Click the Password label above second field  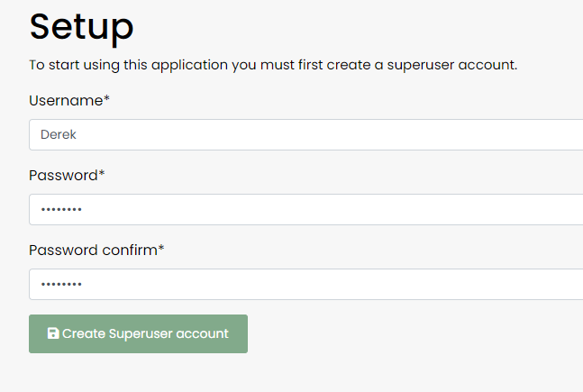pyautogui.click(x=63, y=175)
